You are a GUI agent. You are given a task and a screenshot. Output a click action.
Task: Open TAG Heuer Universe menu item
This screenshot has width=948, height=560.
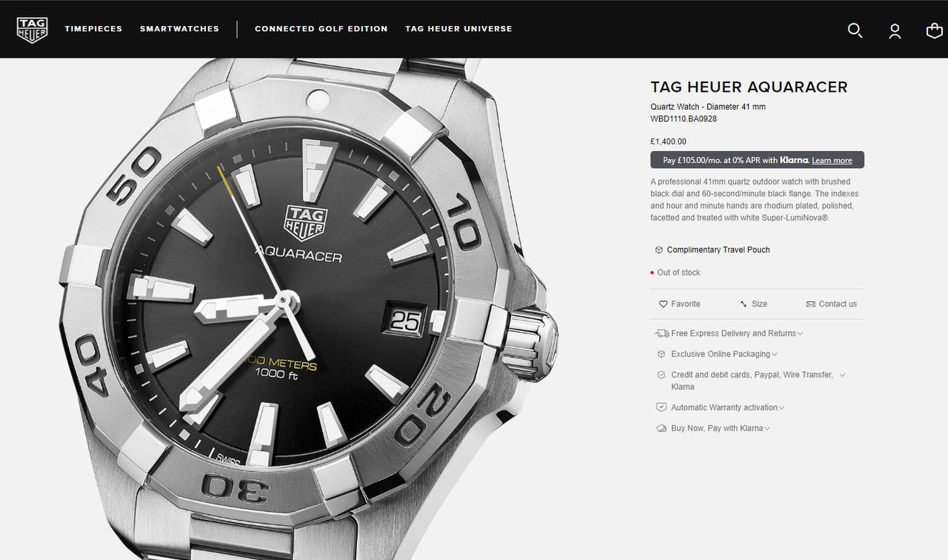pos(458,29)
